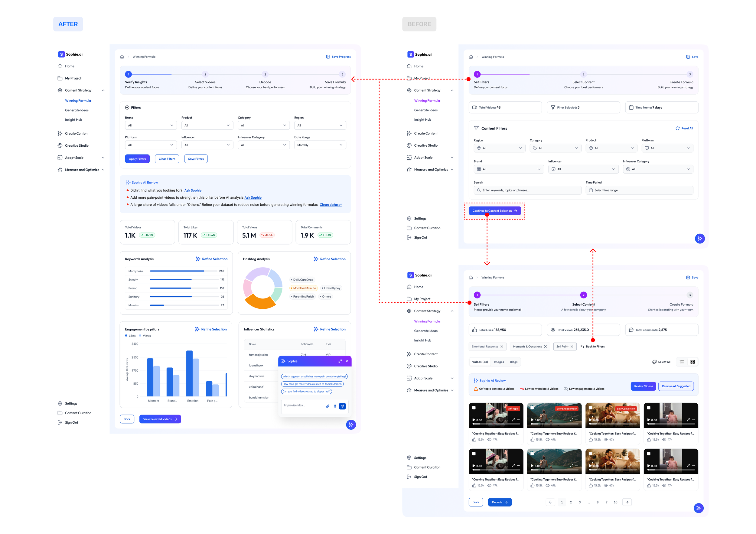Switch to the Blogs tab
Viewport: 756px width, 534px height.
click(513, 362)
